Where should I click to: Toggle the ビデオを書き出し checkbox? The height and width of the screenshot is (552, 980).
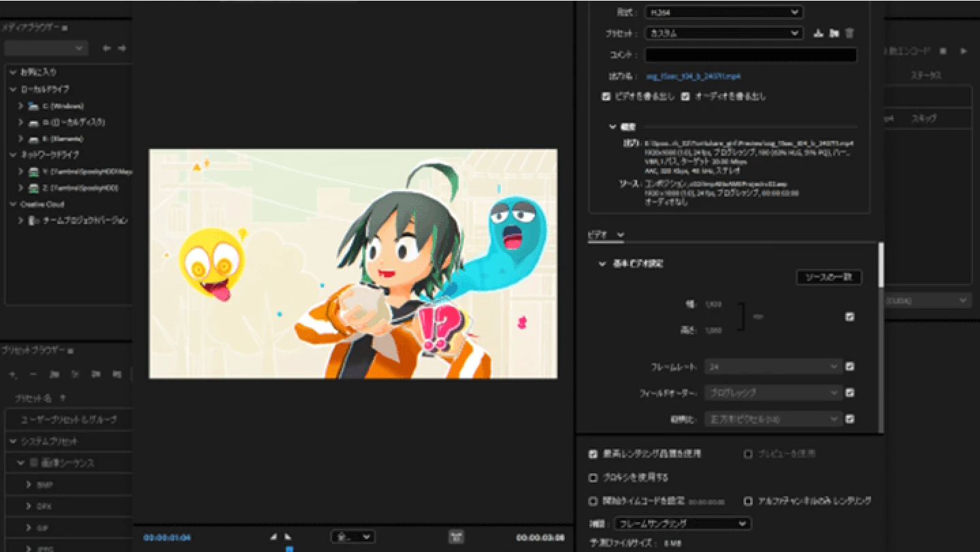[x=606, y=97]
